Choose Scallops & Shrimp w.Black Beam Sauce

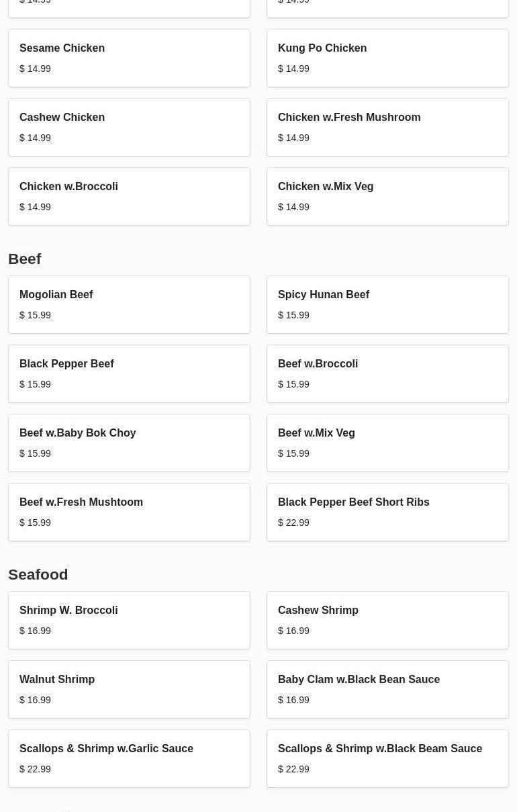387,758
